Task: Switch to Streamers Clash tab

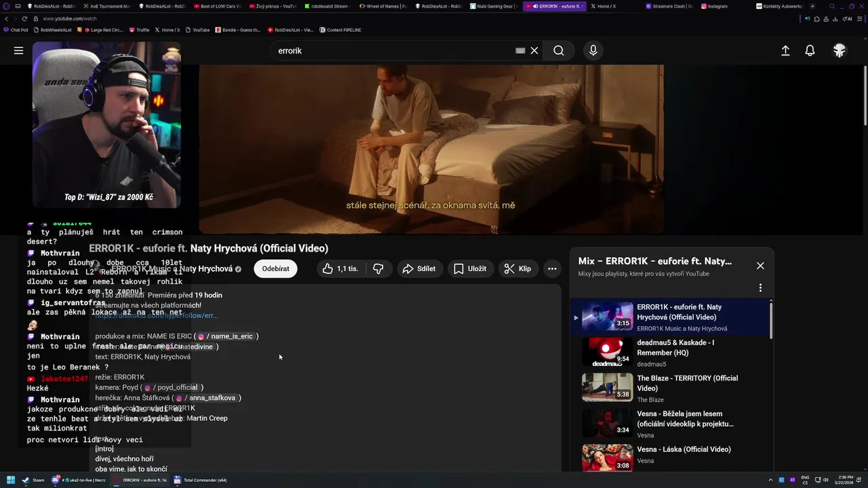Action: tap(668, 6)
